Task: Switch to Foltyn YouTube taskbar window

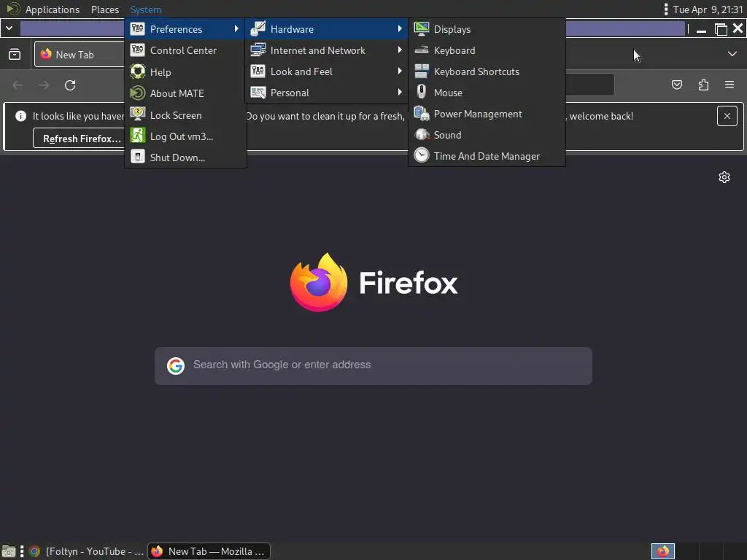Action: click(x=86, y=551)
